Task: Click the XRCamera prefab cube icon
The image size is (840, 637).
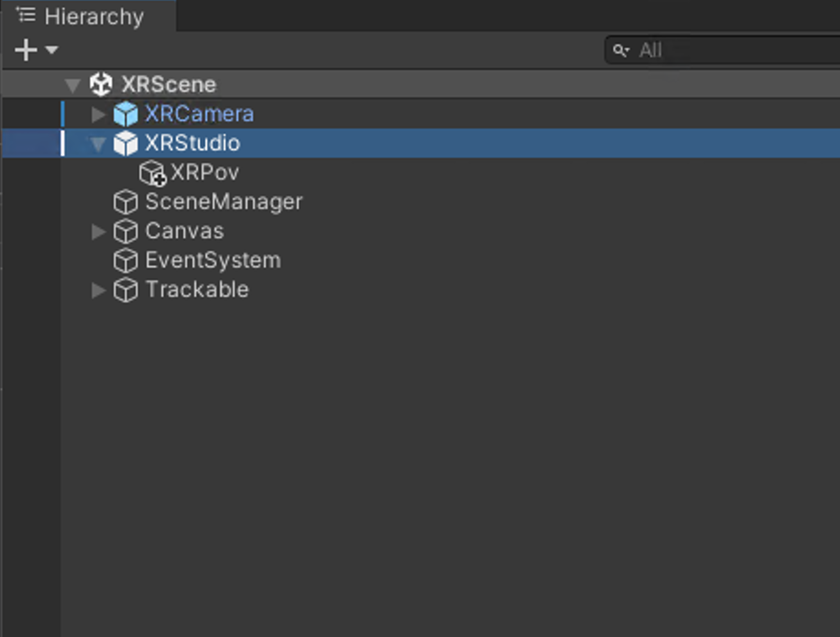Action: [126, 114]
